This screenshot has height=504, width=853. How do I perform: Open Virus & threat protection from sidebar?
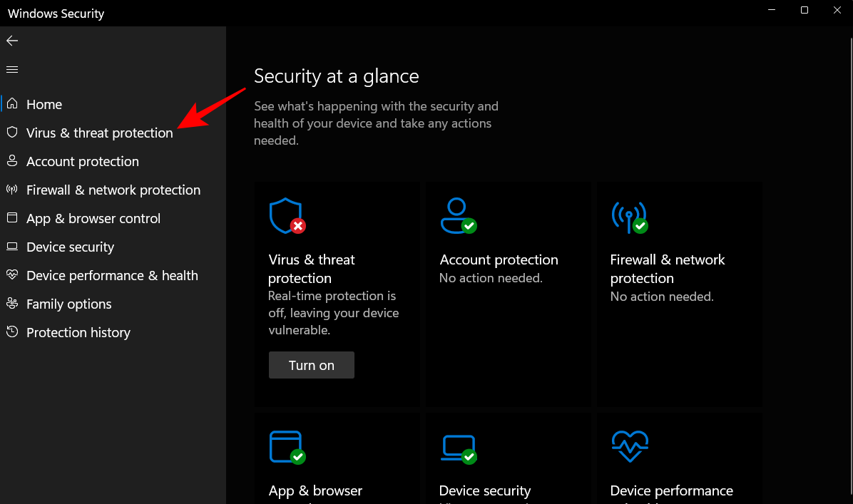pos(99,133)
